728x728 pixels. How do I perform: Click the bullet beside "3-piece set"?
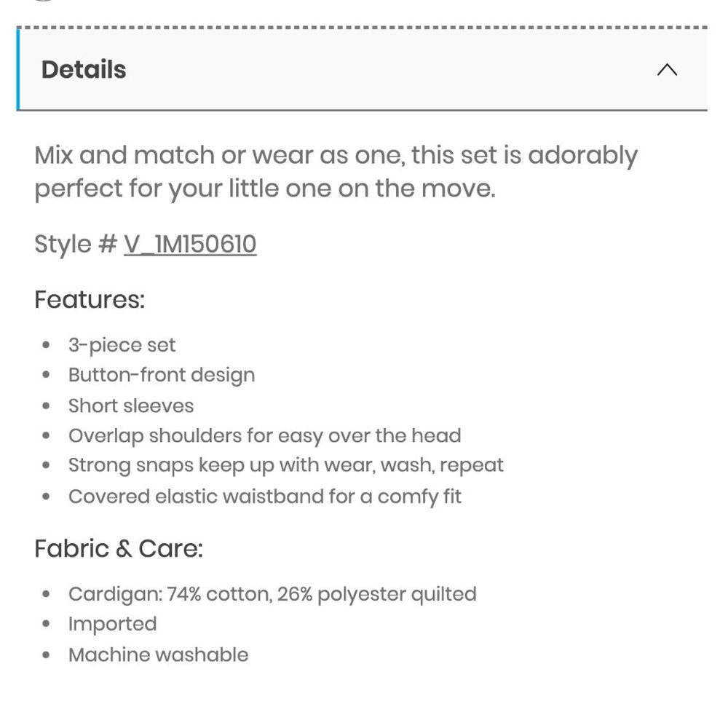[x=45, y=345]
